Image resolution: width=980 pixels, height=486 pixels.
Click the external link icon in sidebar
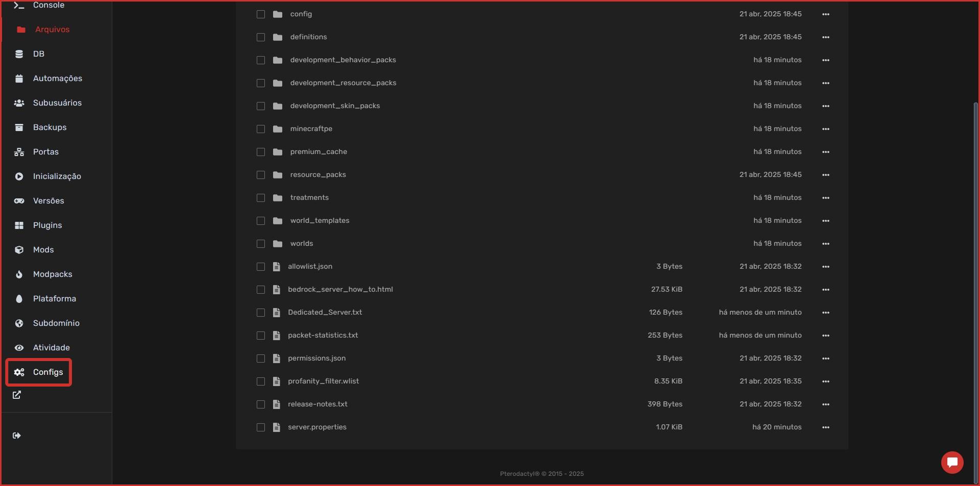point(17,395)
